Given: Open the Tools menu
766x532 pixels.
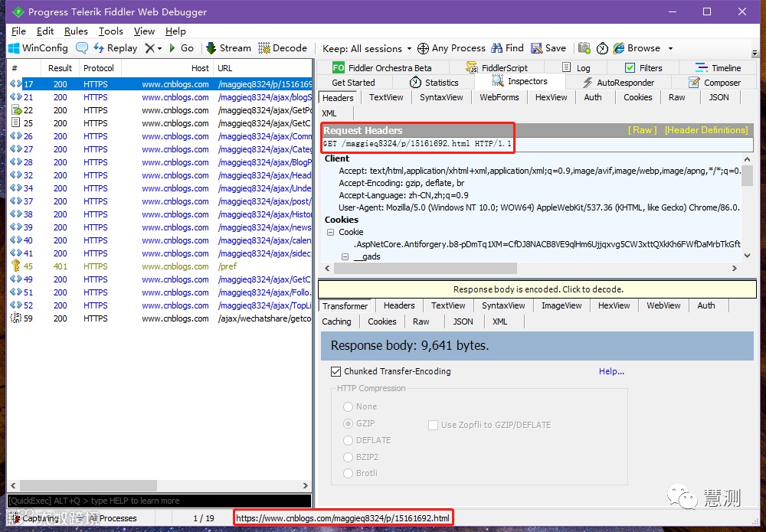Looking at the screenshot, I should click(111, 31).
